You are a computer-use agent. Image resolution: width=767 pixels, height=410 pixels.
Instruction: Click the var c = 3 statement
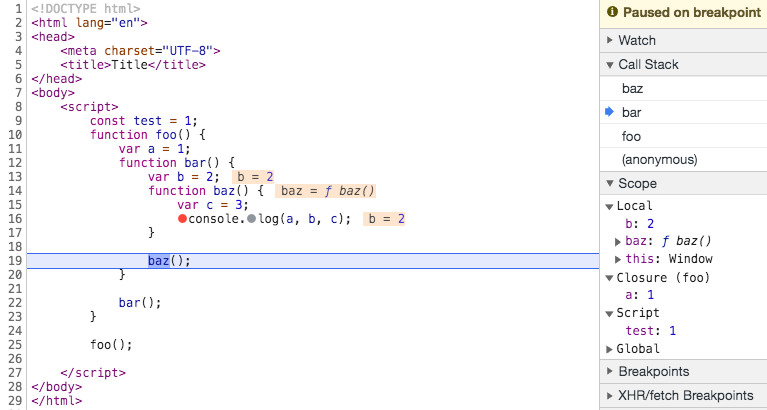pyautogui.click(x=213, y=205)
